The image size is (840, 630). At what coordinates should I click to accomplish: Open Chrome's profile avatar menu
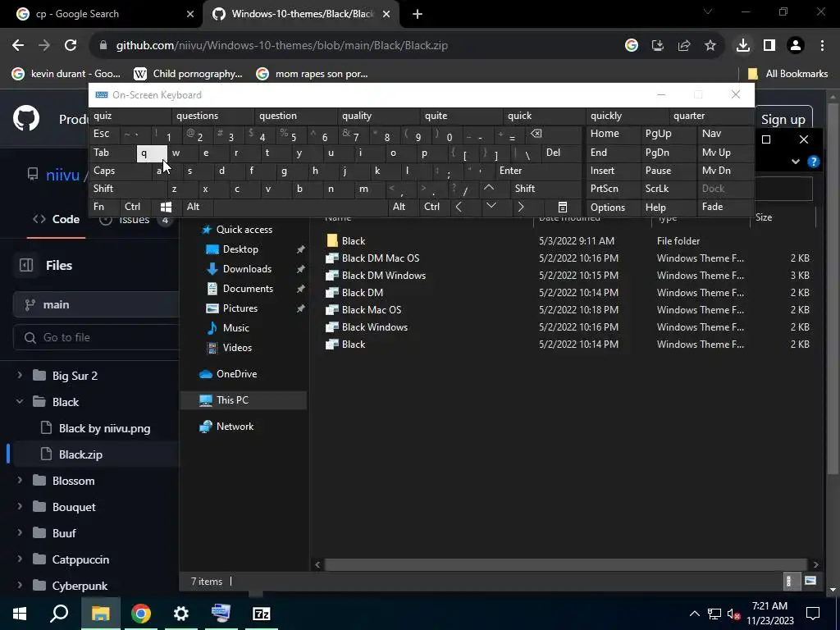[x=796, y=46]
